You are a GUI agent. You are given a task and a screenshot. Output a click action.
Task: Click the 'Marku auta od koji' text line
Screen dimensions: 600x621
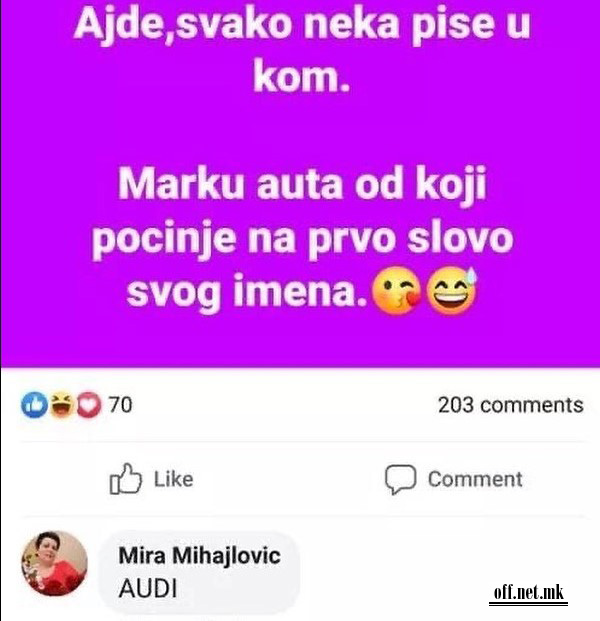pyautogui.click(x=302, y=185)
